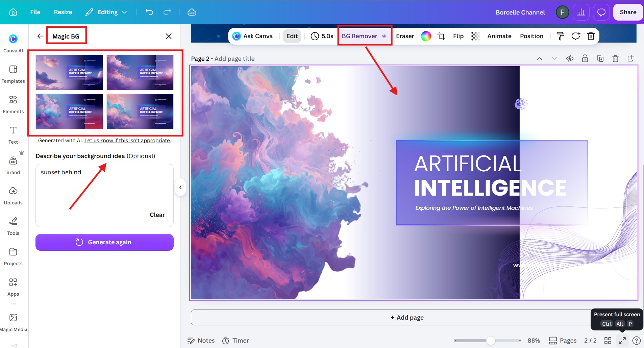Viewport: 644px width, 348px height.
Task: Click the 88% zoom value
Action: coord(534,341)
